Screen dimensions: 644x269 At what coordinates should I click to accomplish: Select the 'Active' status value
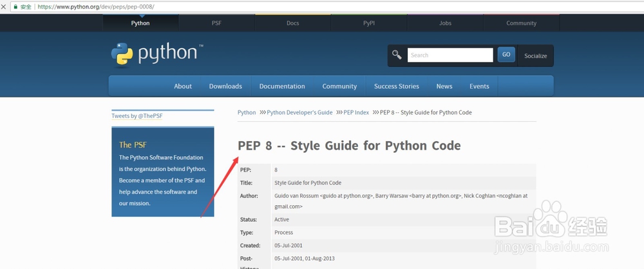[x=282, y=219]
